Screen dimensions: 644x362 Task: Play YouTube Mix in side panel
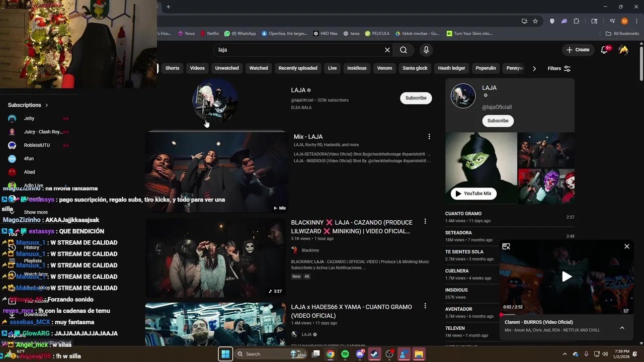coord(473,194)
